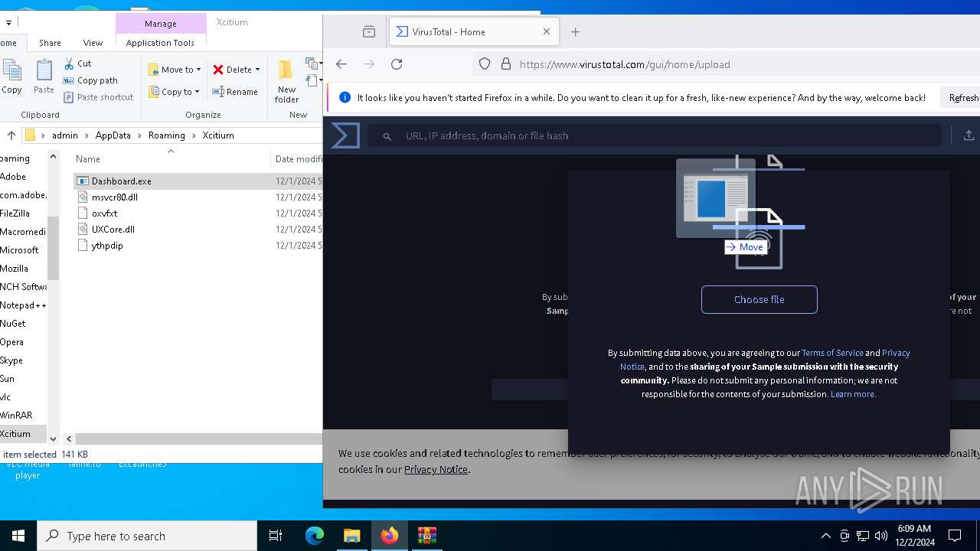
Task: Click the tracking protection shield icon
Action: pyautogui.click(x=485, y=64)
